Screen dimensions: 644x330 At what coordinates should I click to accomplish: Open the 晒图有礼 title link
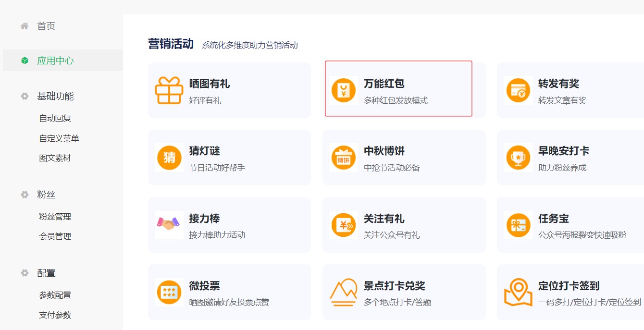[x=210, y=84]
